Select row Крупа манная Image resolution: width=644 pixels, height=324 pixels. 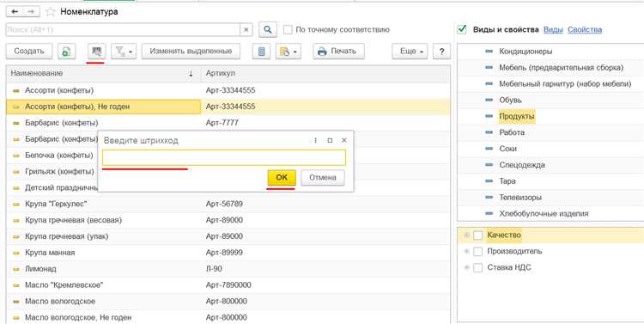pos(228,253)
